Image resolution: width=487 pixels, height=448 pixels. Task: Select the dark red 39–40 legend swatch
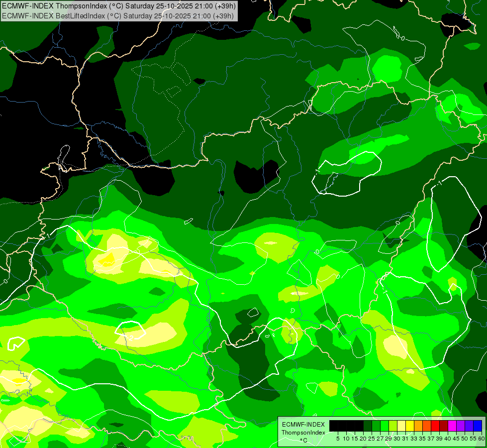(x=444, y=426)
